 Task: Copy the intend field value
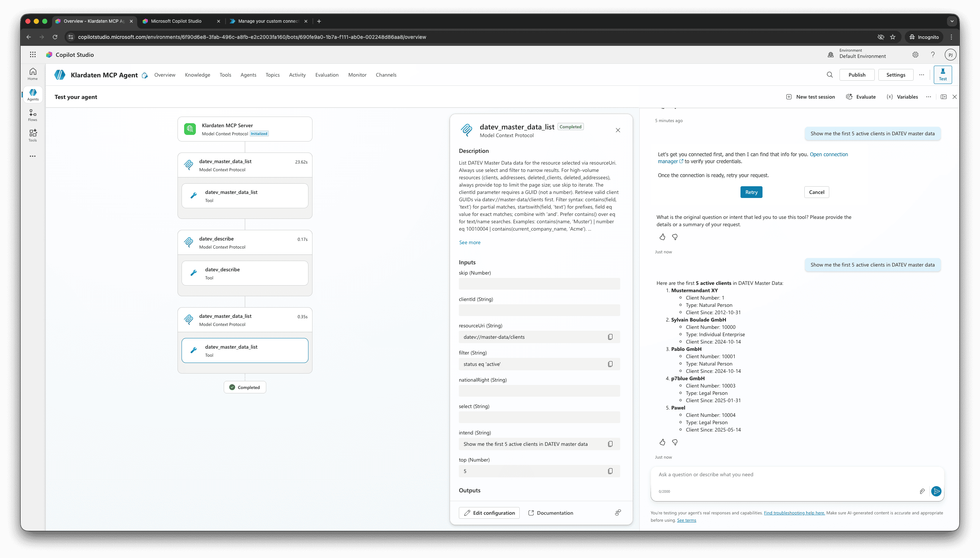(x=610, y=444)
